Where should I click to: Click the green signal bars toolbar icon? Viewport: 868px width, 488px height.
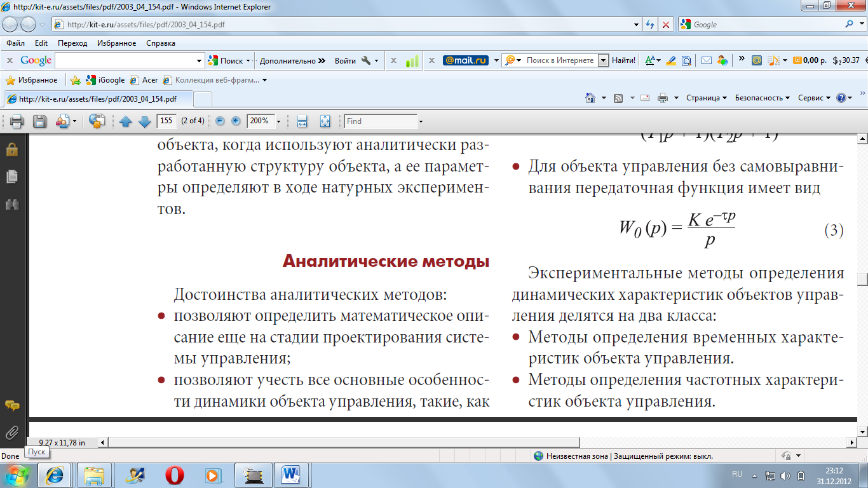point(412,60)
